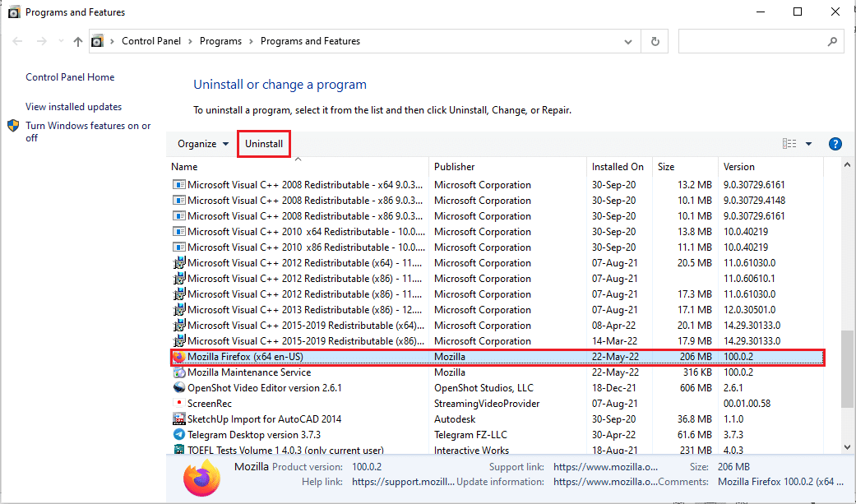
Task: Focus the Search Programs and Features field
Action: (761, 41)
